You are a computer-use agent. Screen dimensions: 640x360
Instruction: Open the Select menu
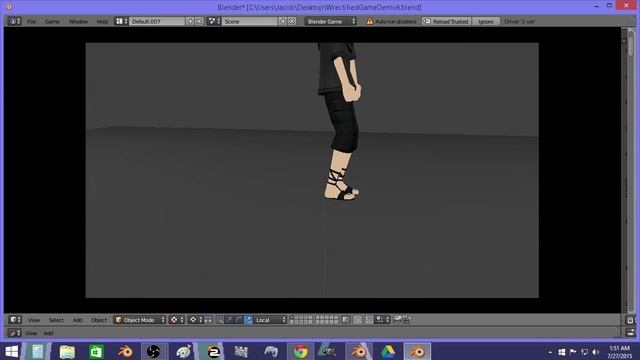pos(56,320)
